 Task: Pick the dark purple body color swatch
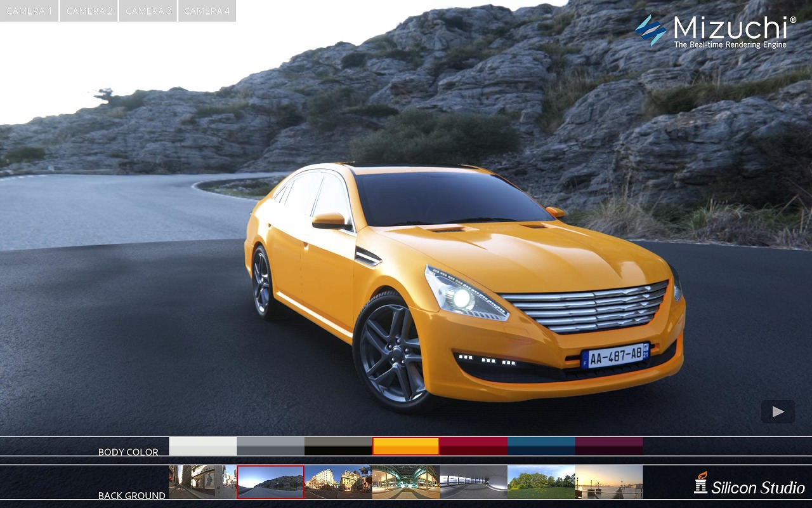pyautogui.click(x=609, y=446)
